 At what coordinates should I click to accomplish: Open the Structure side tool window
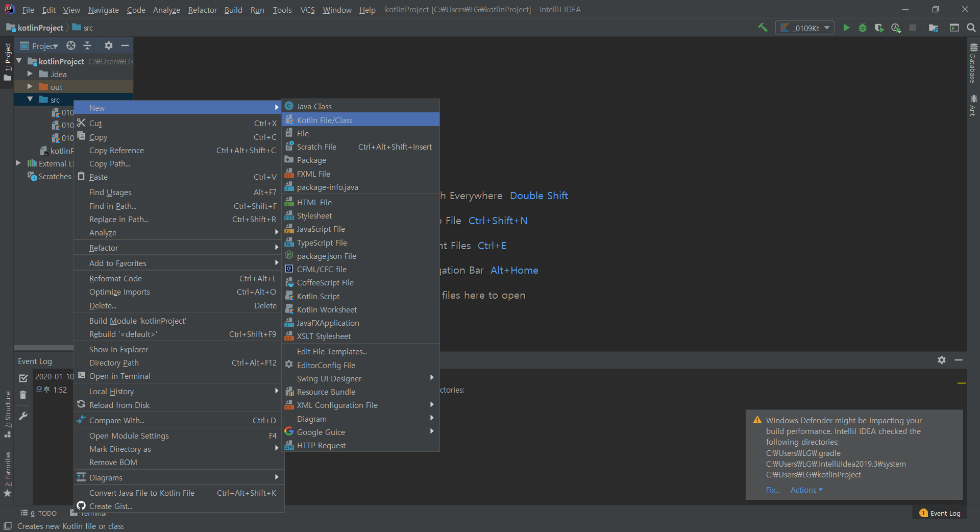coord(8,415)
